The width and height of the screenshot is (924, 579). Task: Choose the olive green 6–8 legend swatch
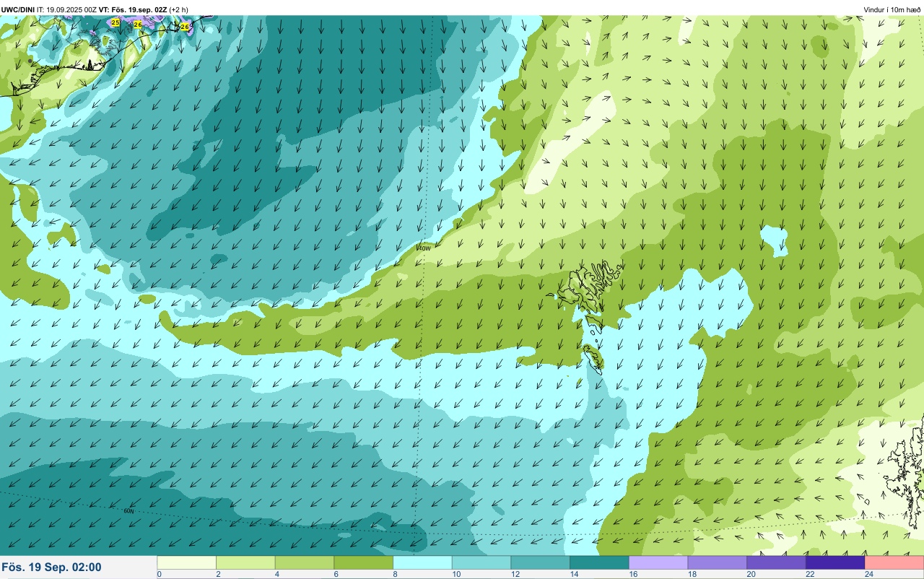(364, 562)
